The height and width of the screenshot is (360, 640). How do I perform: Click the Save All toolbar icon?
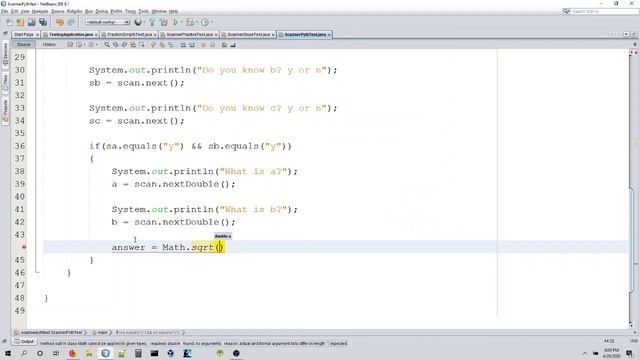pos(43,22)
